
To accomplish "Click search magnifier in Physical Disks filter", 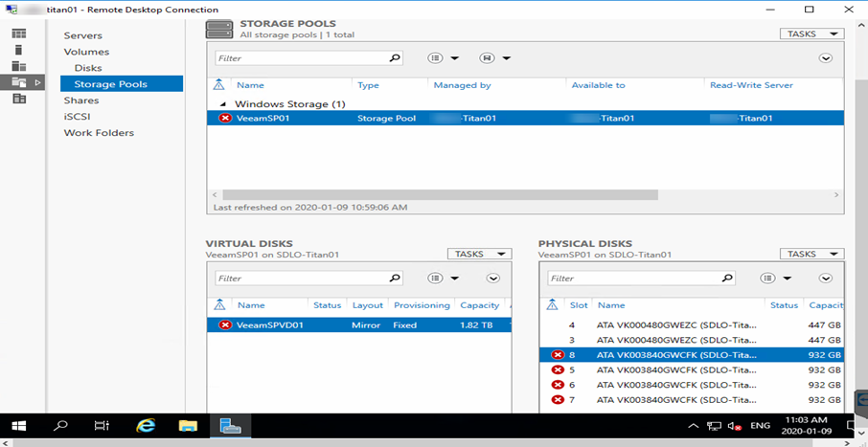I will pyautogui.click(x=727, y=278).
